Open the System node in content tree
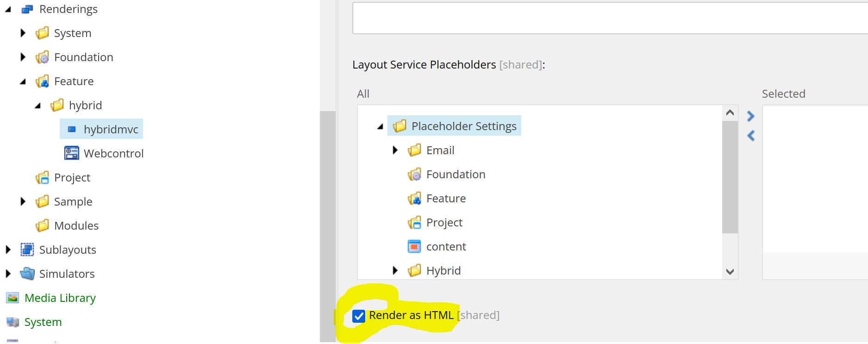The image size is (868, 344). coord(43,322)
